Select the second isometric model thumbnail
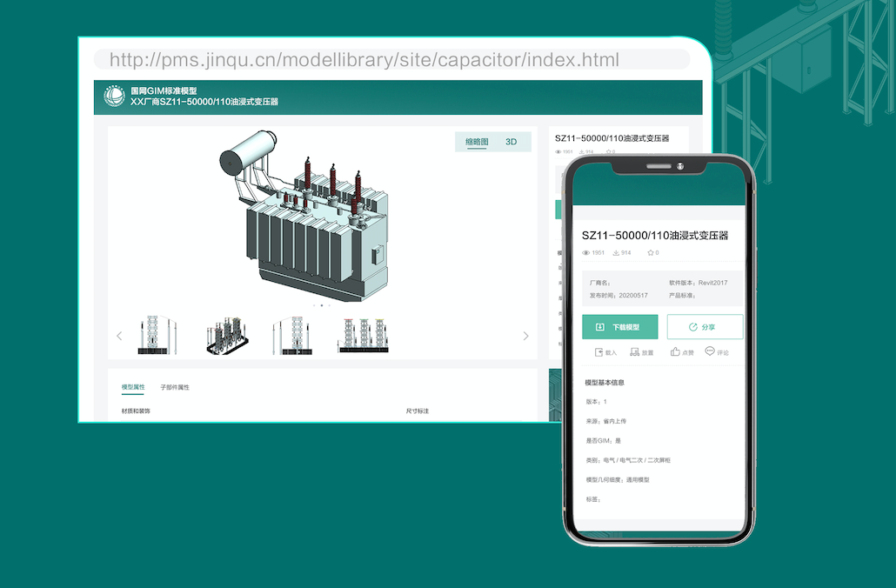896x588 pixels. 228,336
